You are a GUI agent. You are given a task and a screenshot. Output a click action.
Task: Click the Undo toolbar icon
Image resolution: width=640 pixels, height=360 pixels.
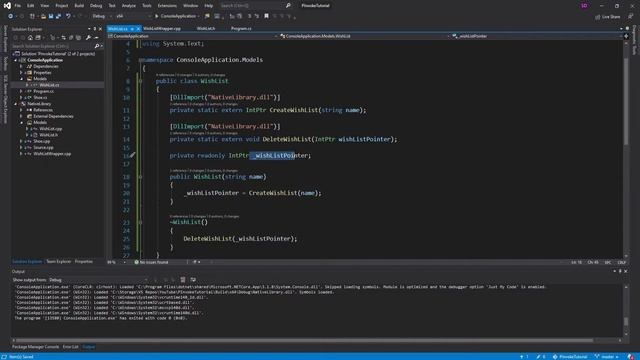68,16
